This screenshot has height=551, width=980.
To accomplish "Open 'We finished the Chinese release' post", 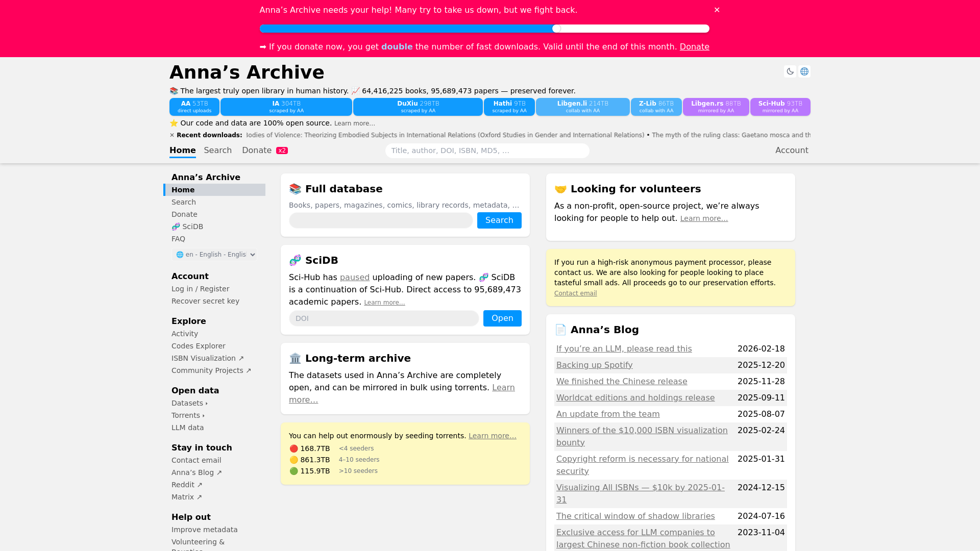I will point(622,382).
